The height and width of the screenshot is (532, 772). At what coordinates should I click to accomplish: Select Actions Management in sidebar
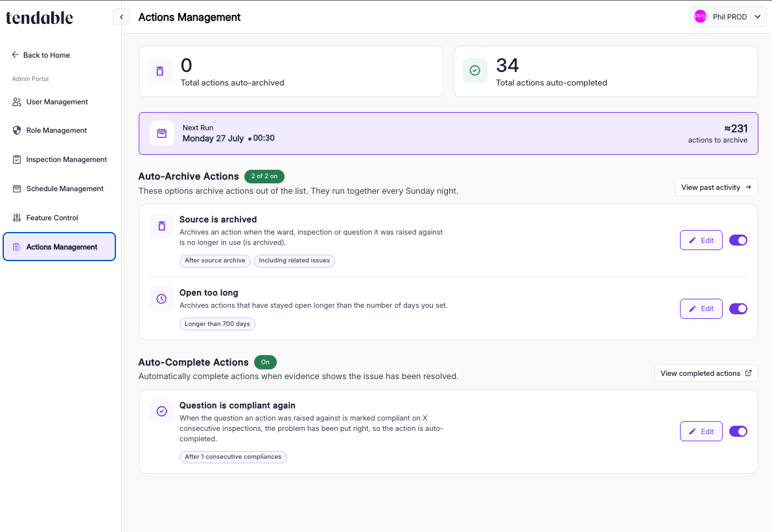tap(59, 247)
